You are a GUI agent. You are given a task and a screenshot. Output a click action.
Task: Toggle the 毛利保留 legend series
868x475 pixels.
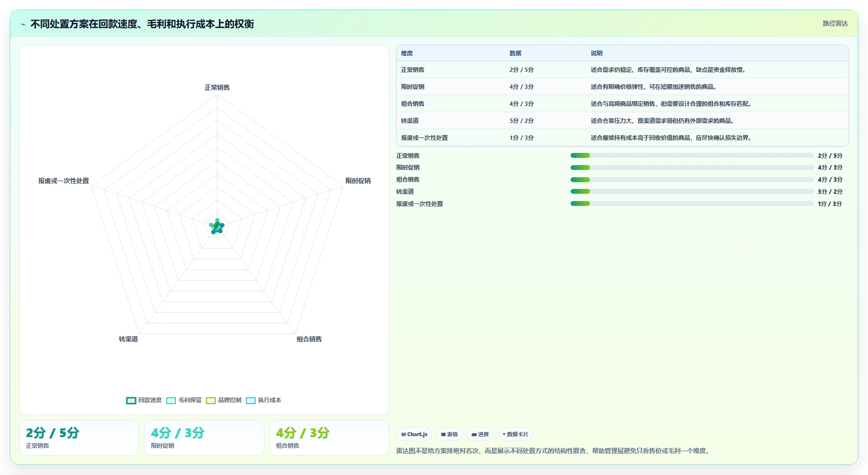pos(184,400)
